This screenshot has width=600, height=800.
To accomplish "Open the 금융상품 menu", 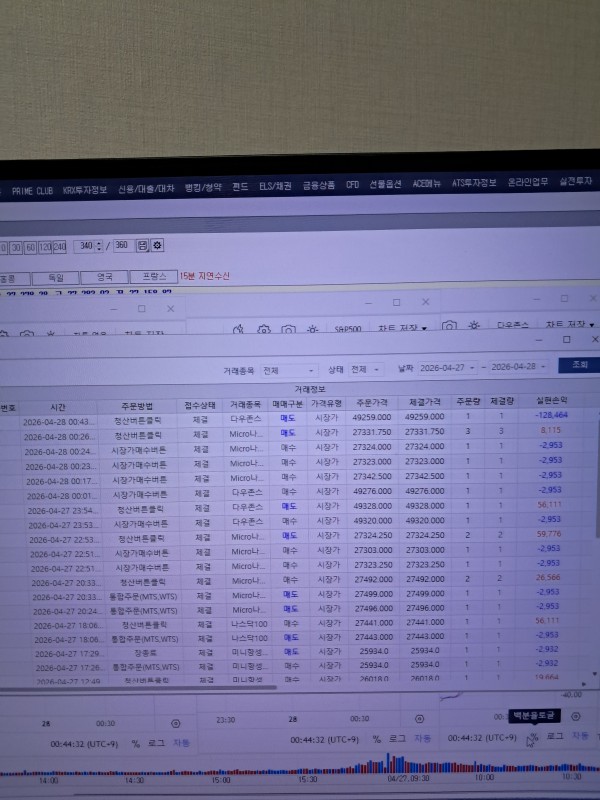I will (319, 185).
